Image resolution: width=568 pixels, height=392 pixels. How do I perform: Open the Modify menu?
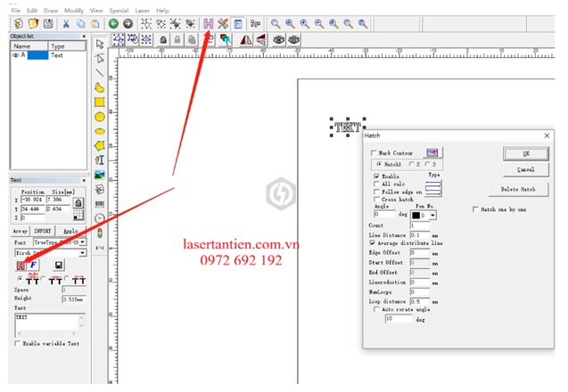(73, 10)
